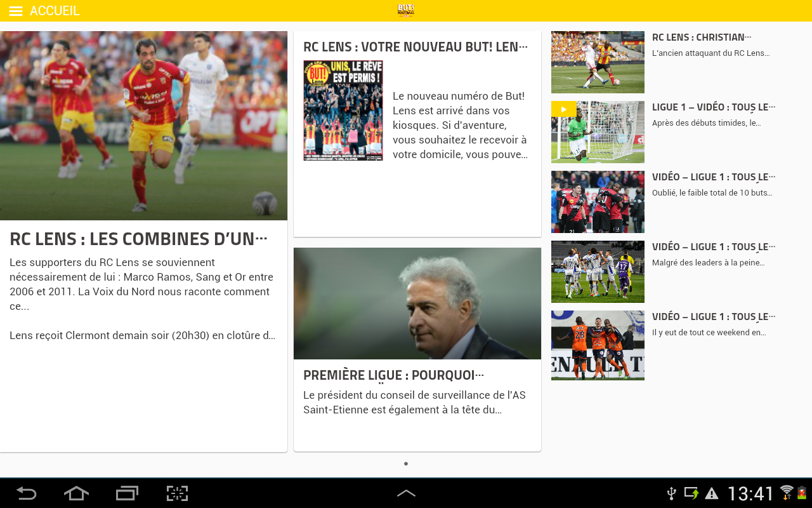Screen dimensions: 812x508
Task: Expand the bottom bar up-chevron
Action: point(406,493)
